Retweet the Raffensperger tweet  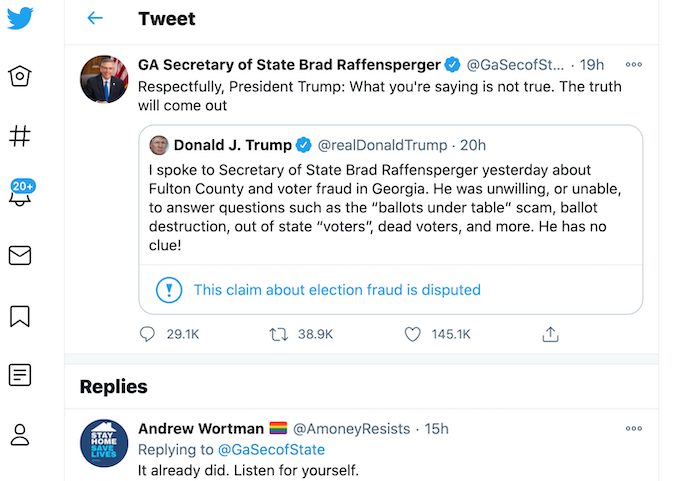click(x=279, y=335)
